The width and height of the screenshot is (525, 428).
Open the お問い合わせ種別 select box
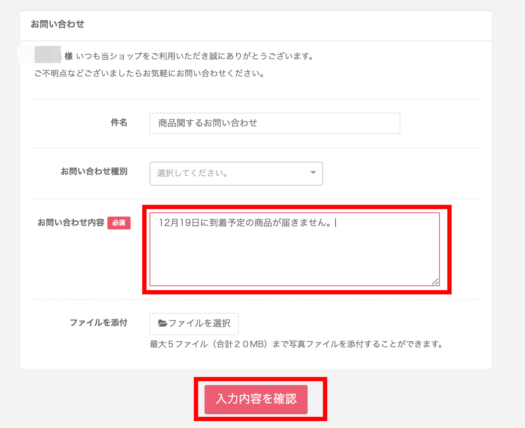click(x=236, y=173)
